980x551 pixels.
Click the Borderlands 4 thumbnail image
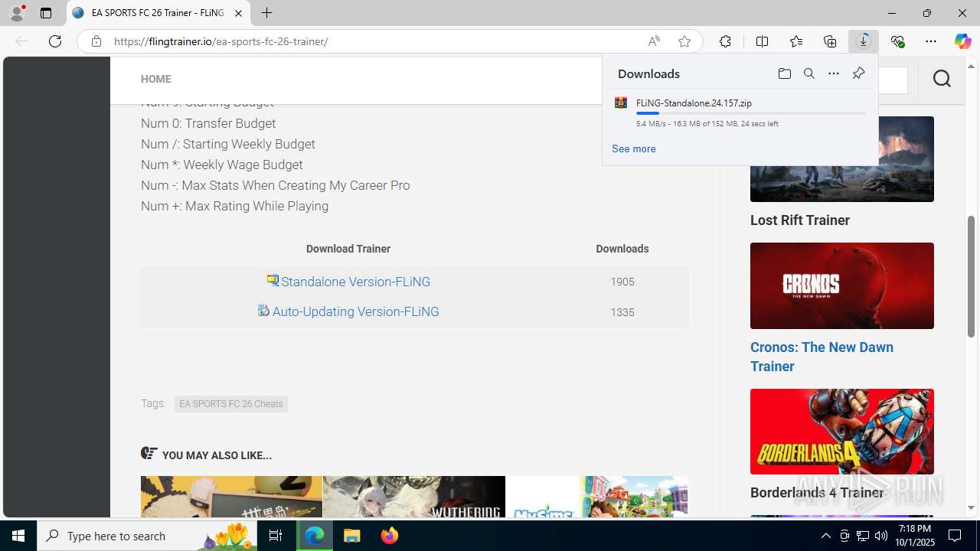point(842,432)
